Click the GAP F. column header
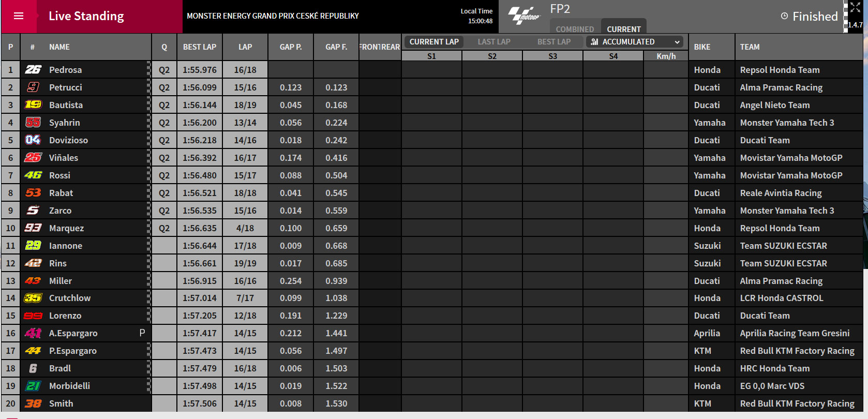The height and width of the screenshot is (419, 868). [336, 47]
